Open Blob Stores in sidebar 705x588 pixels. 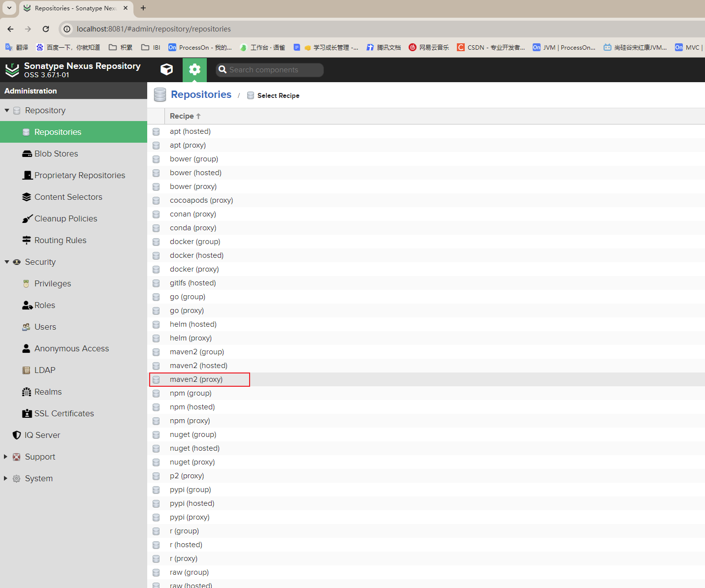click(56, 154)
